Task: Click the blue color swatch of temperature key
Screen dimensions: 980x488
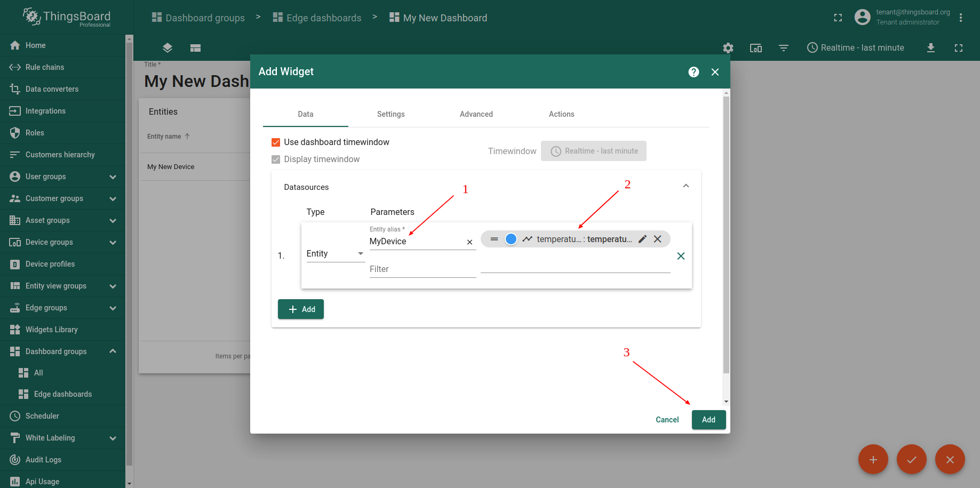Action: coord(511,239)
